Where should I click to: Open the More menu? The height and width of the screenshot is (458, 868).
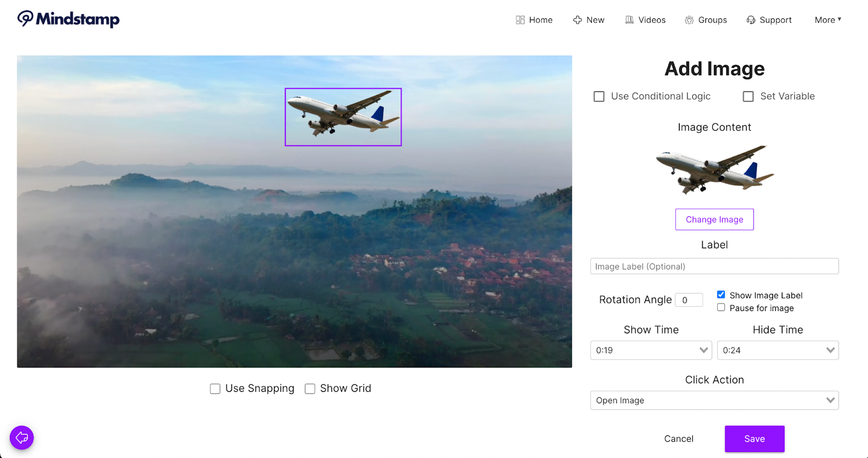(827, 20)
